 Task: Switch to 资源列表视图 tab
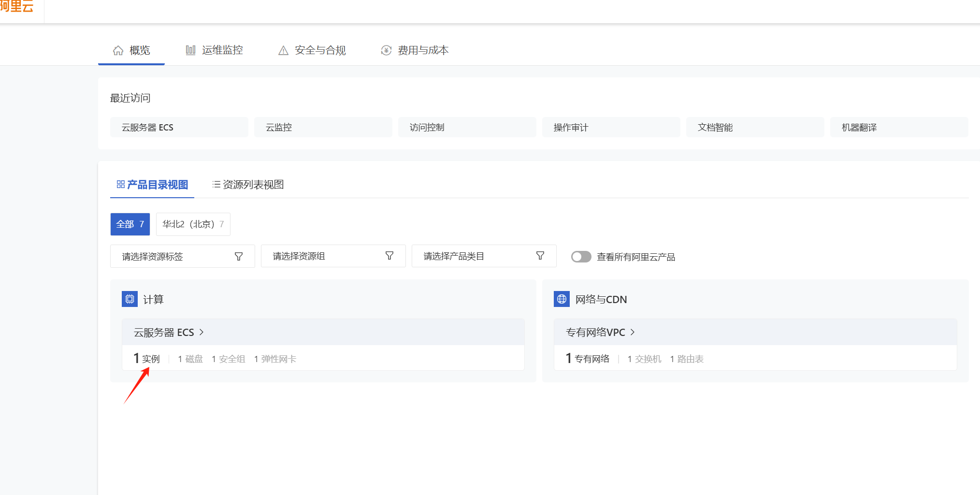pos(248,185)
